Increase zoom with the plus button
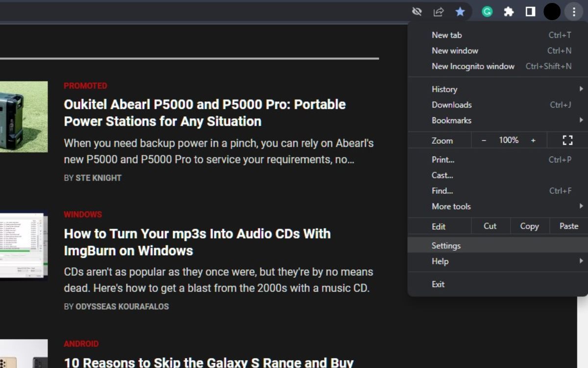Screen dimensions: 588x368 coord(533,140)
